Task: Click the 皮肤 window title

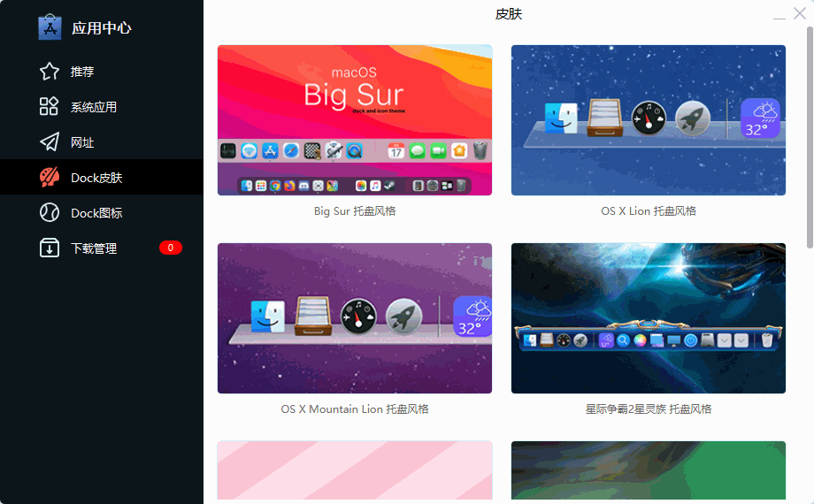Action: [508, 14]
